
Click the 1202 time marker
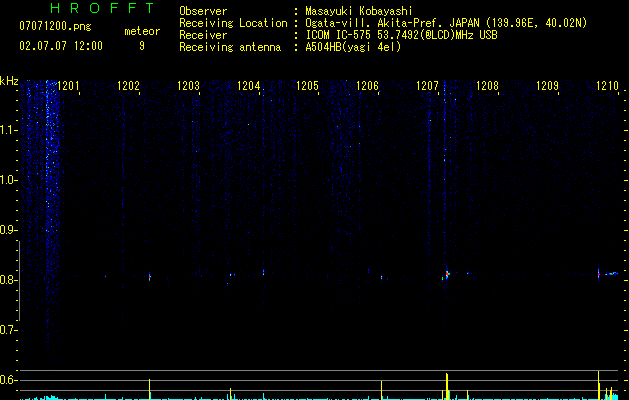click(x=128, y=86)
